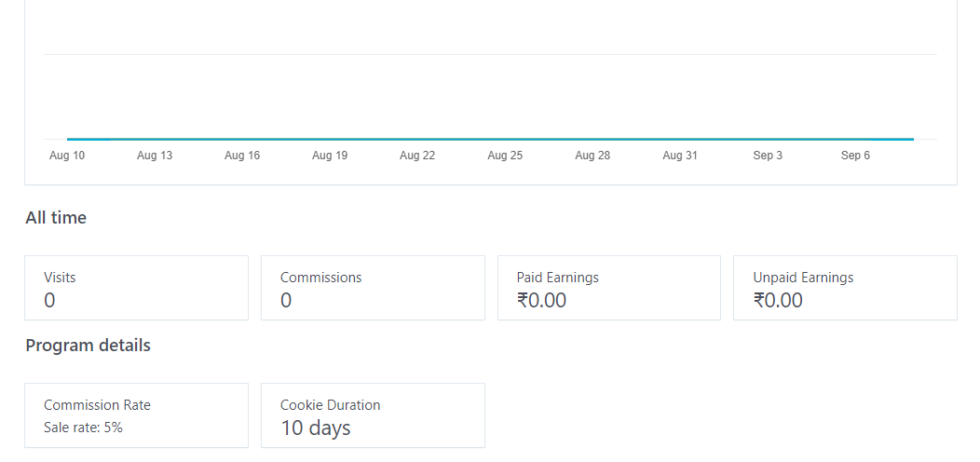Select the Sep 6 date marker

click(855, 156)
